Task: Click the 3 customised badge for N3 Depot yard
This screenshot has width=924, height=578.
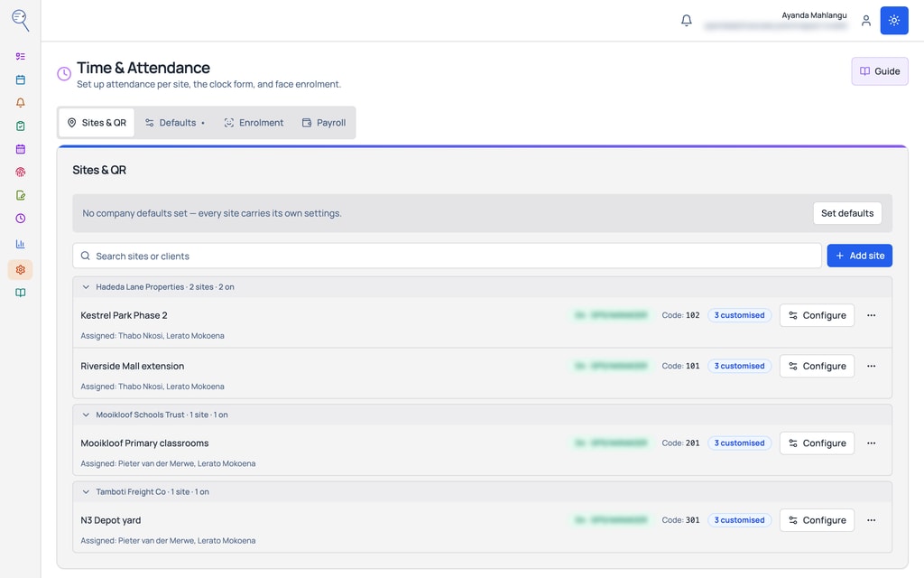Action: (740, 520)
